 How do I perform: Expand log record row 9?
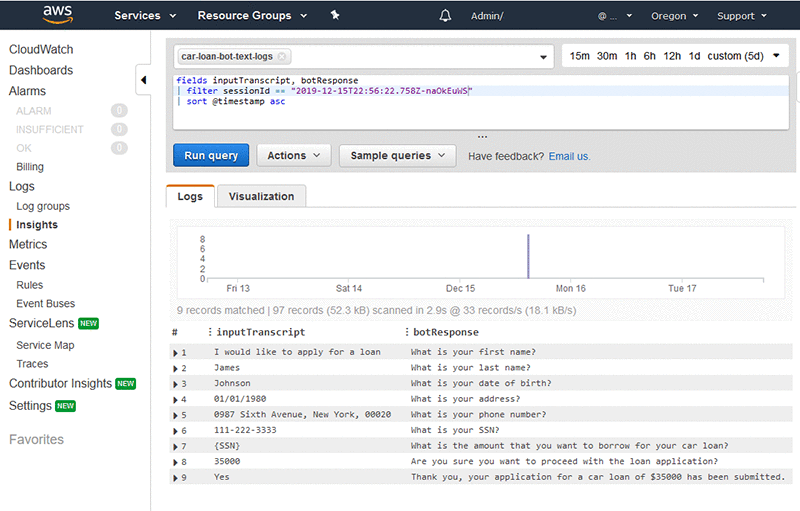coord(175,478)
